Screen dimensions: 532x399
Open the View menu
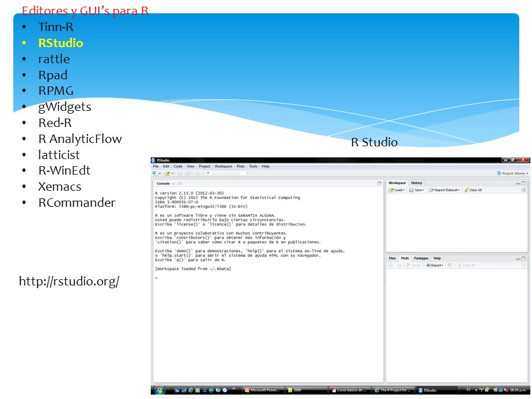pyautogui.click(x=191, y=166)
